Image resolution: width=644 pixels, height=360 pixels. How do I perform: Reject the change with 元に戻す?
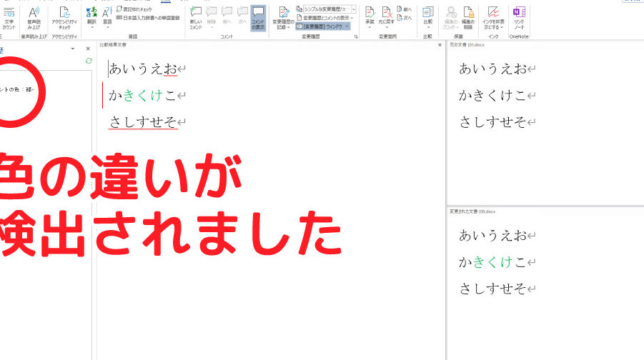pyautogui.click(x=386, y=19)
